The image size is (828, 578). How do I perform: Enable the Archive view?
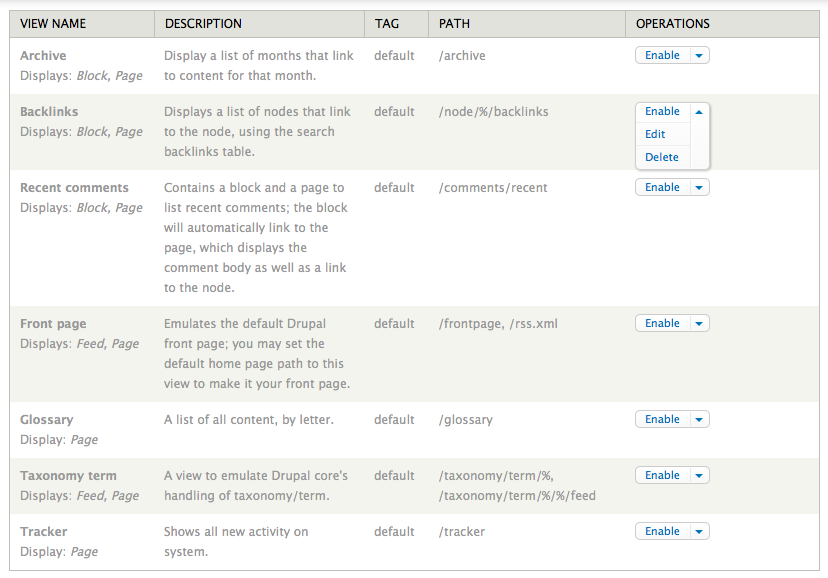[x=662, y=55]
